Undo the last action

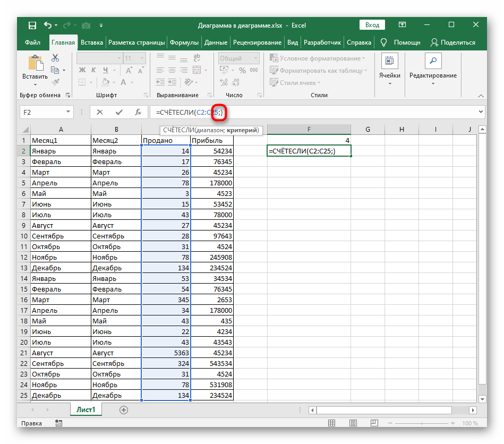(48, 25)
